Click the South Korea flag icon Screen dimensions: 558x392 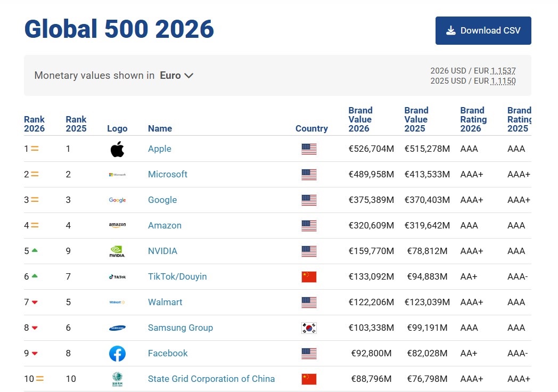309,328
